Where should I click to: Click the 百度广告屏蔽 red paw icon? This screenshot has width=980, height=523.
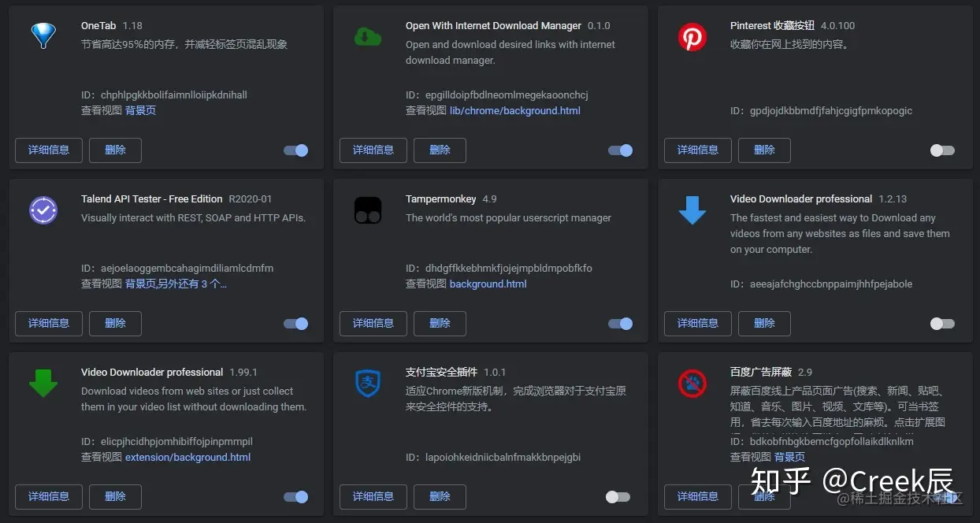coord(692,384)
